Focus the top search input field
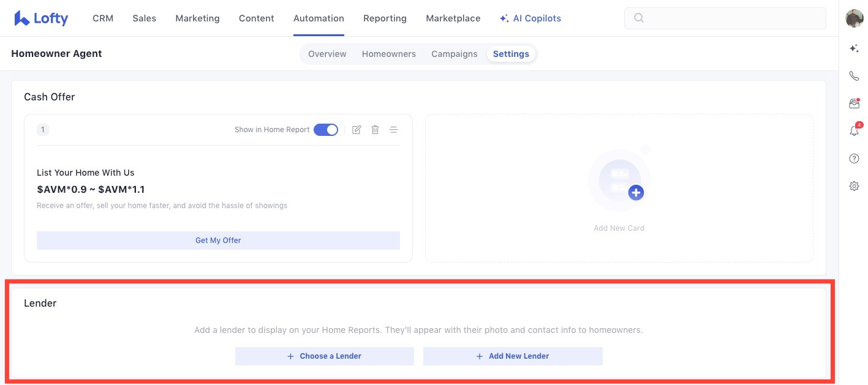The image size is (868, 385). (725, 18)
